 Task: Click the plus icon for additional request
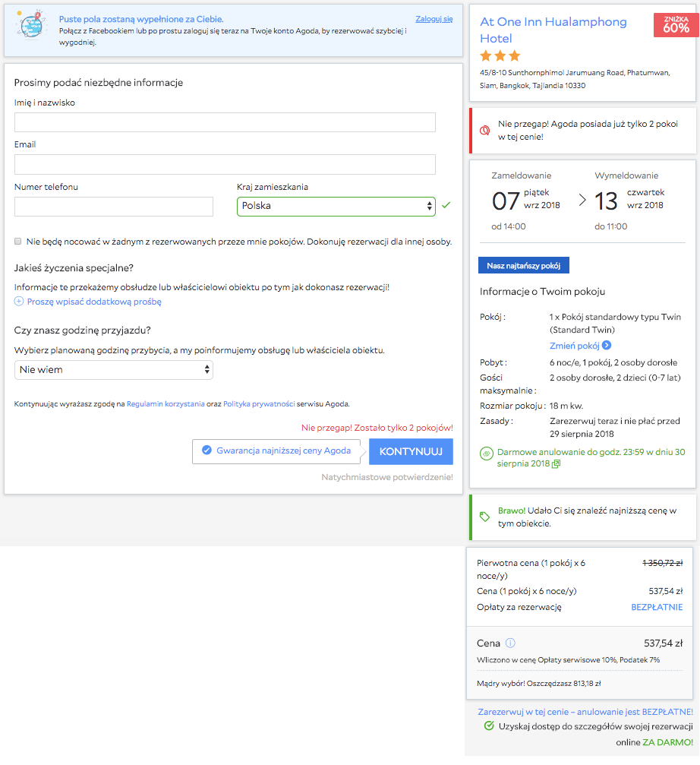pyautogui.click(x=18, y=302)
